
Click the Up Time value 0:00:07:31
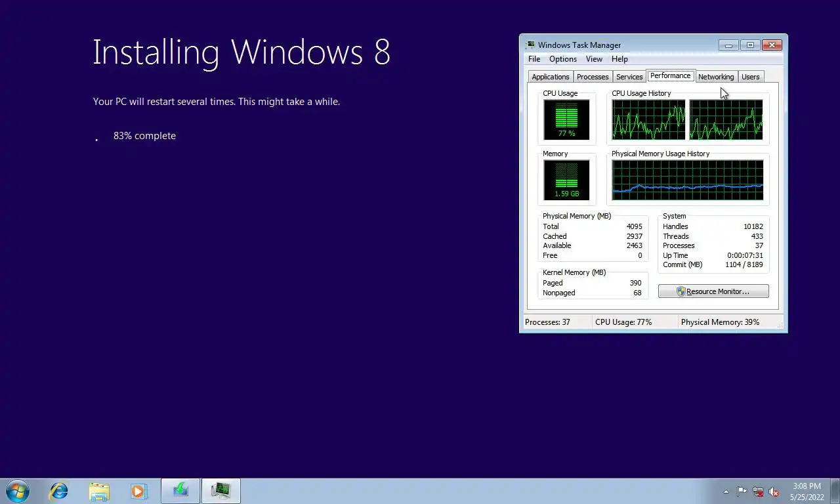click(745, 255)
